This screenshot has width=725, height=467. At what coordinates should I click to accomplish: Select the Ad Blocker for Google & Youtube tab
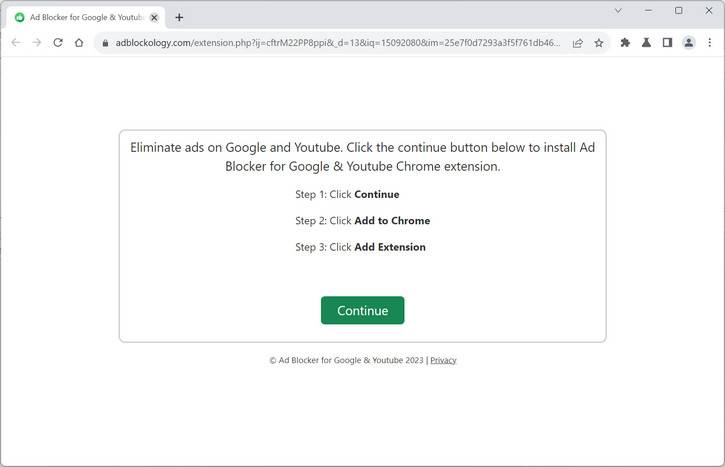80,17
